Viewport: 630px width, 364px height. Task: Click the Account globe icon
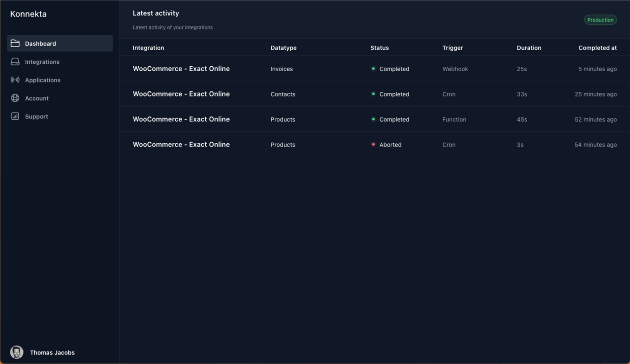[15, 98]
